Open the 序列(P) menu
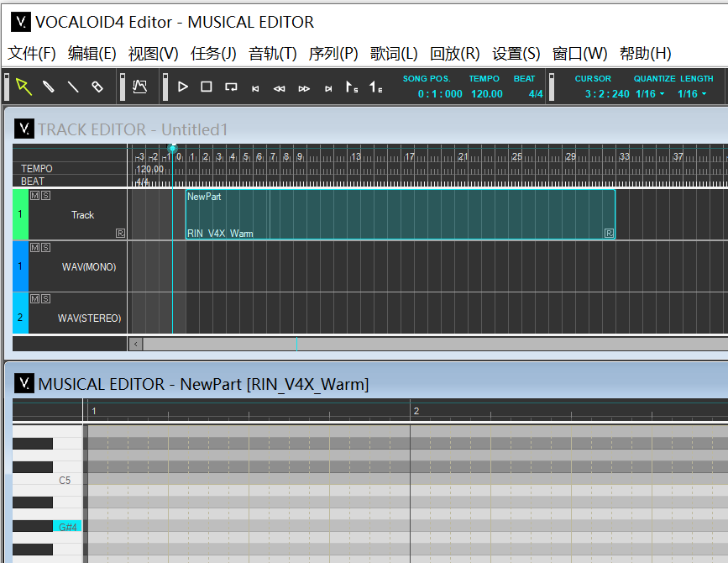The image size is (728, 563). [333, 54]
